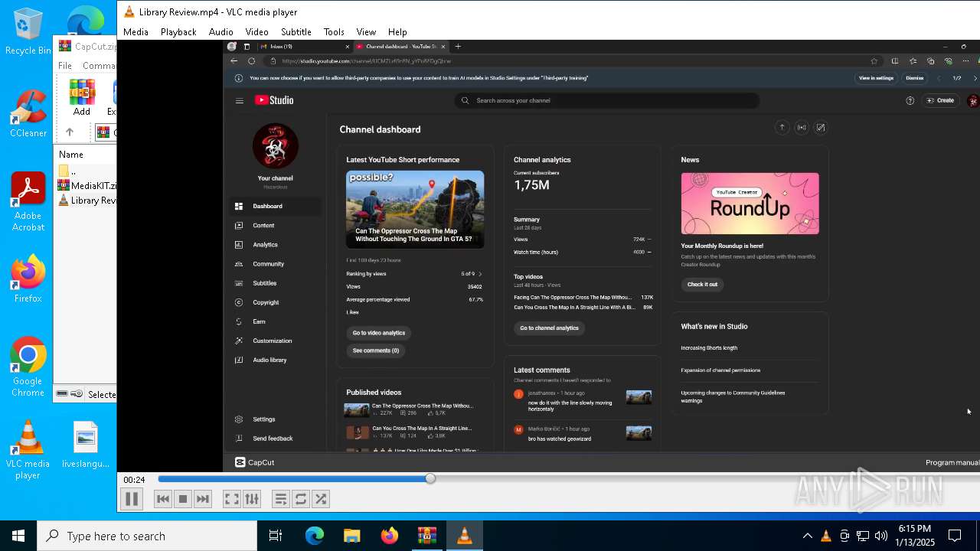The image size is (980, 551).
Task: Open the Tools menu in VLC
Action: point(334,32)
